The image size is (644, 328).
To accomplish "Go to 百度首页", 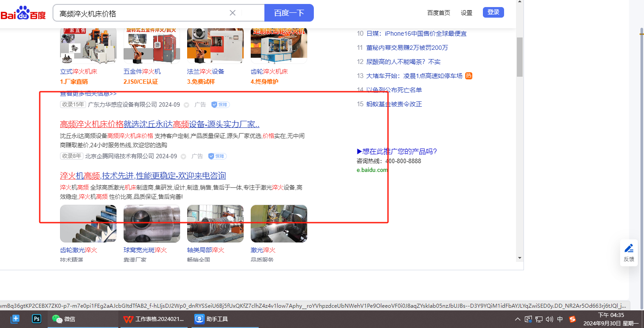I will pos(439,13).
